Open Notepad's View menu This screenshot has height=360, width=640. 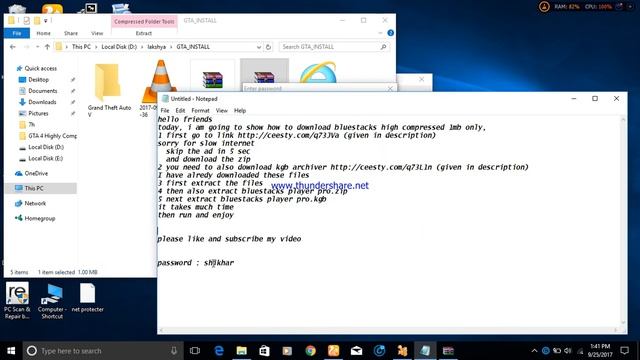click(222, 111)
